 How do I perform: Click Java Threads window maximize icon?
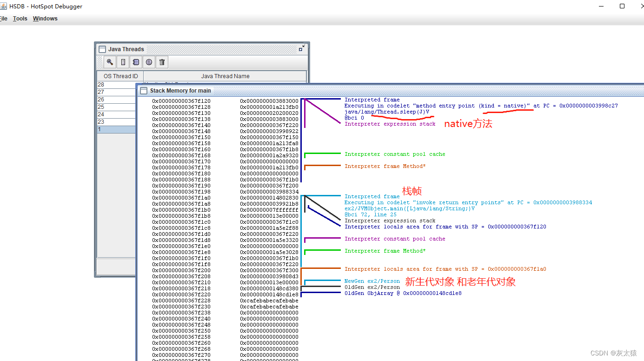click(302, 48)
